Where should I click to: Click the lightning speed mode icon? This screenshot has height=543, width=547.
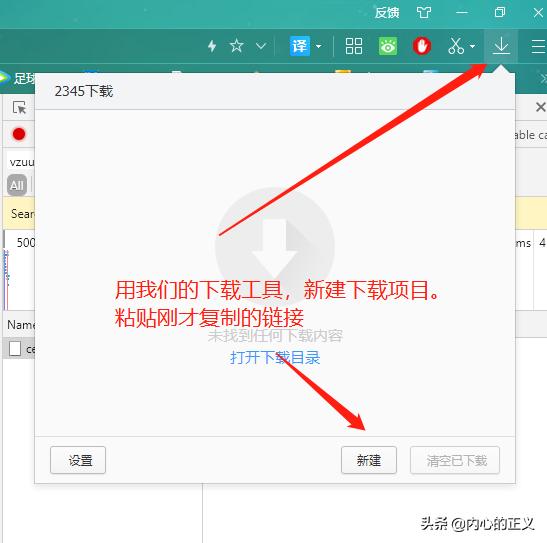[x=212, y=46]
